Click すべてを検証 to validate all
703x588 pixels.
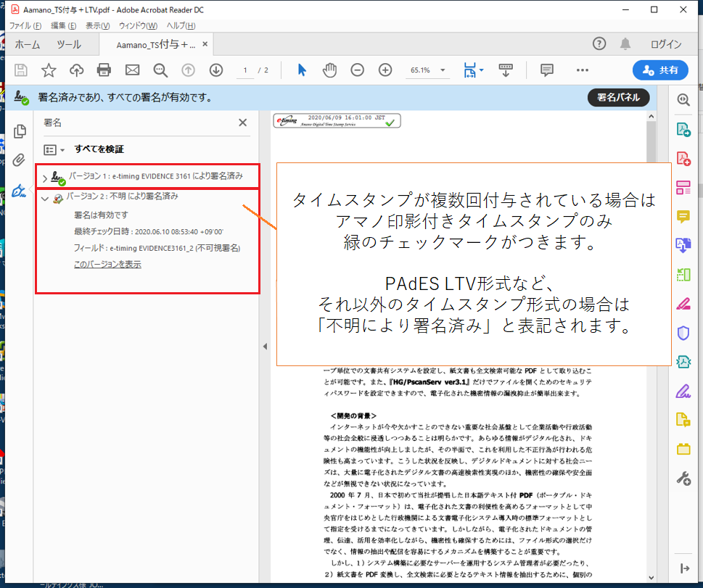pyautogui.click(x=99, y=149)
